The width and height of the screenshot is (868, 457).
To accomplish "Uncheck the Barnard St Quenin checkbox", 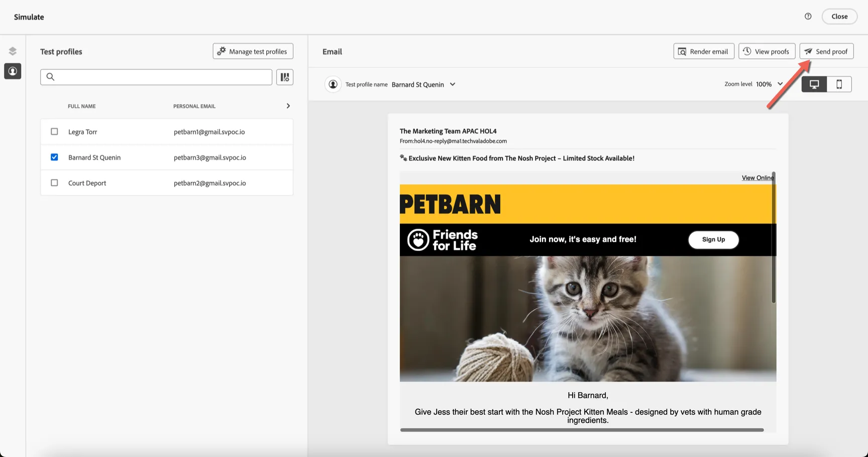I will pyautogui.click(x=54, y=157).
